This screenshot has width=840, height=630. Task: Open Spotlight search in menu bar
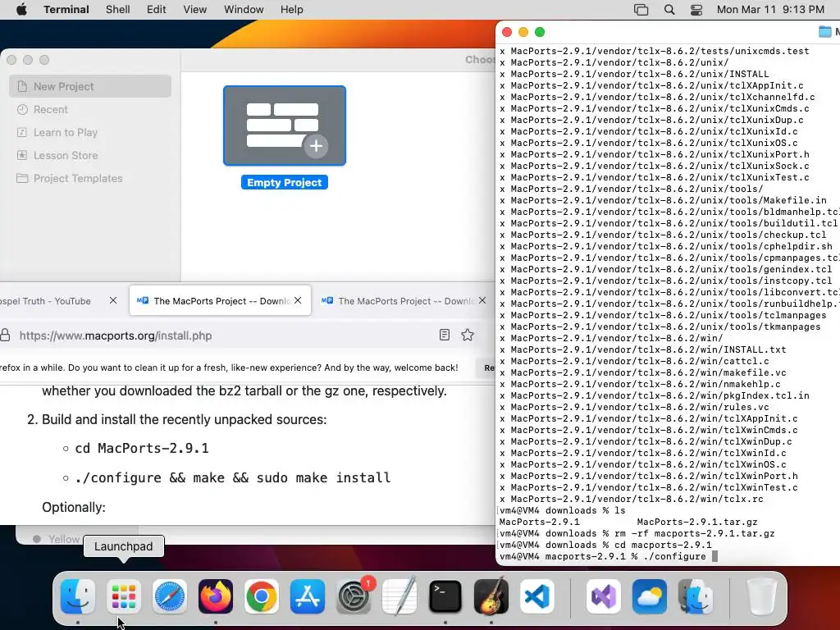pyautogui.click(x=669, y=10)
